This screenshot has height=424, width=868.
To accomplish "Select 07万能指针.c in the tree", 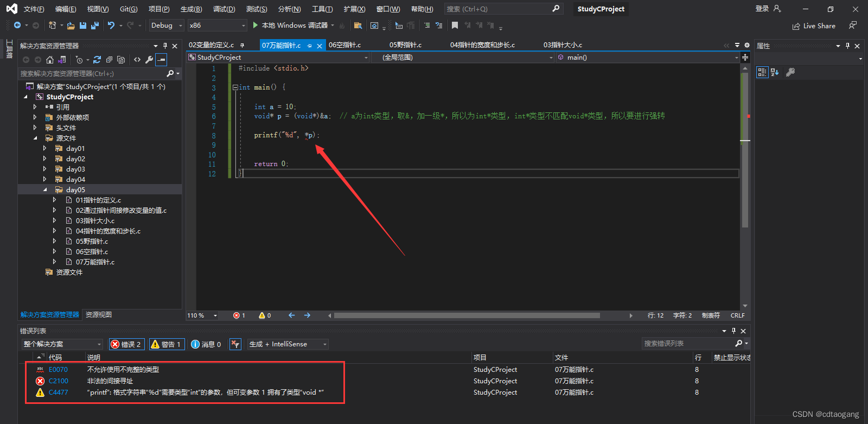I will [95, 262].
